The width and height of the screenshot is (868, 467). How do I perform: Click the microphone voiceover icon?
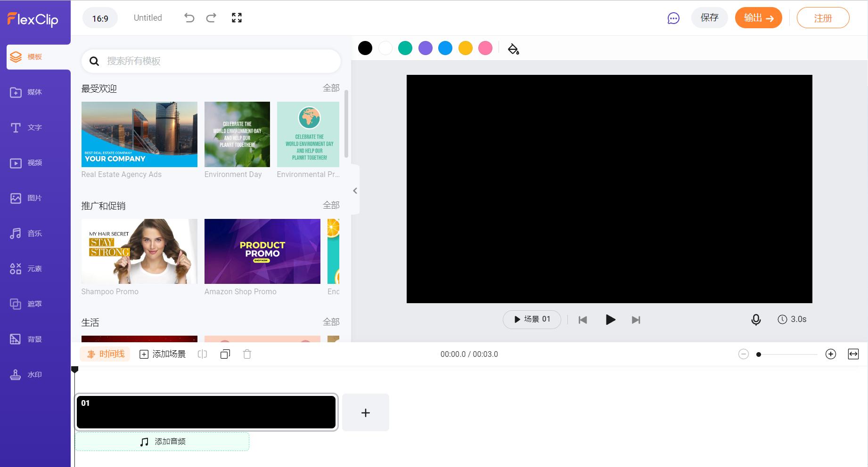755,320
